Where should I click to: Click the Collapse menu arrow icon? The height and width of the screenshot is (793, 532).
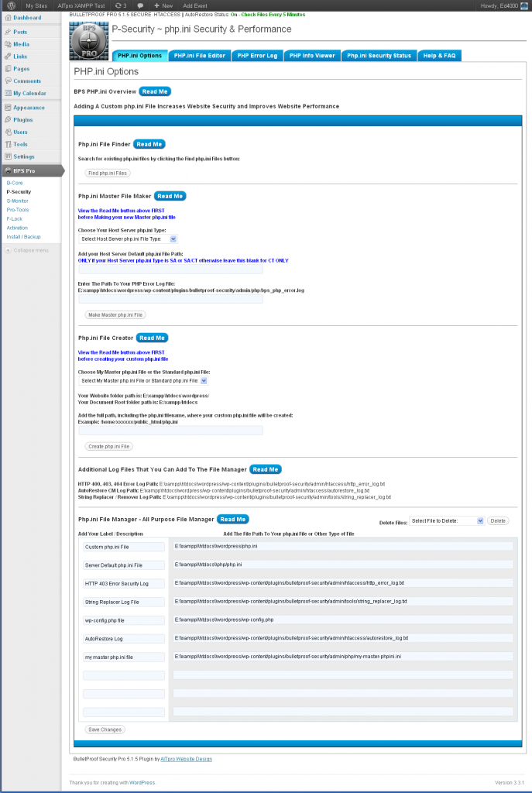click(8, 250)
